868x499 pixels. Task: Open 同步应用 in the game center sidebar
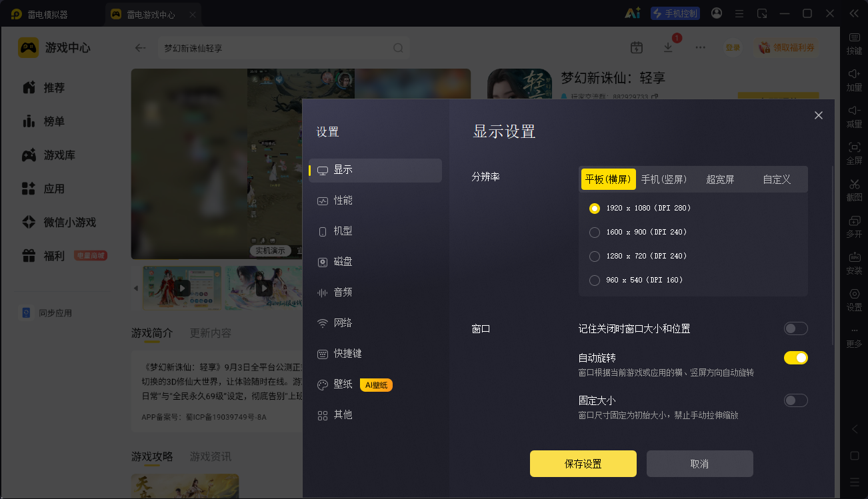[x=47, y=313]
